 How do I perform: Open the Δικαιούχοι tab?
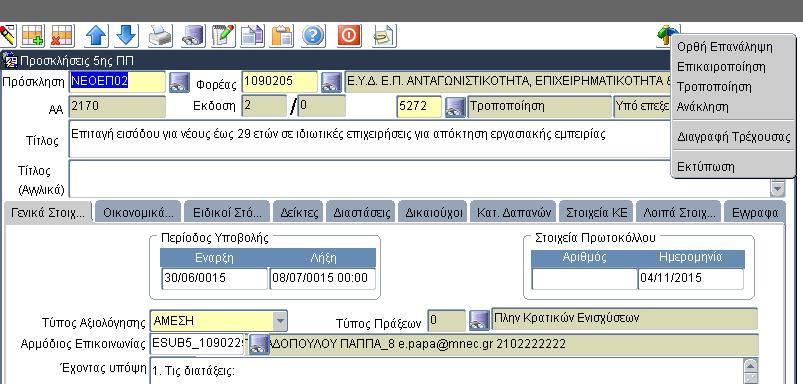click(x=433, y=212)
